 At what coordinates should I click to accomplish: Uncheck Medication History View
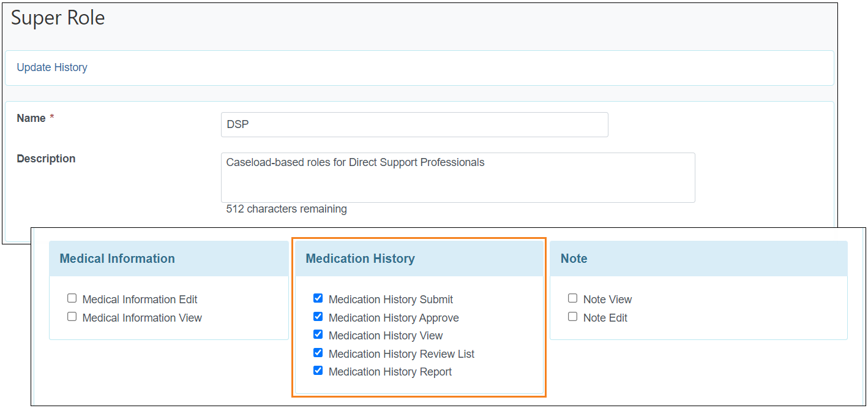pos(318,334)
